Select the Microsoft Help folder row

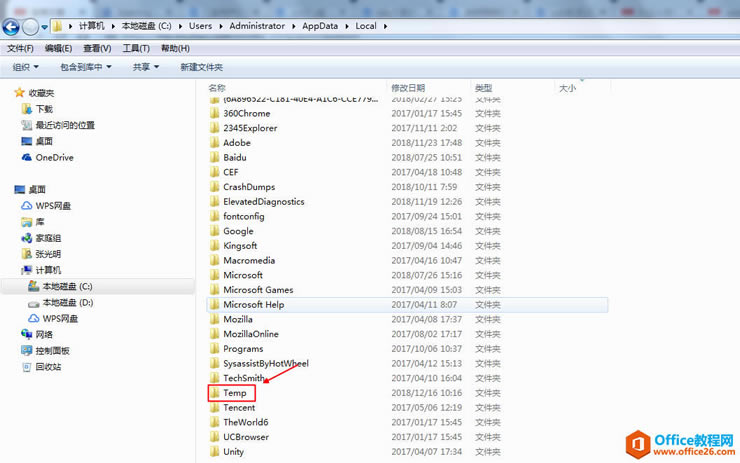tap(407, 304)
